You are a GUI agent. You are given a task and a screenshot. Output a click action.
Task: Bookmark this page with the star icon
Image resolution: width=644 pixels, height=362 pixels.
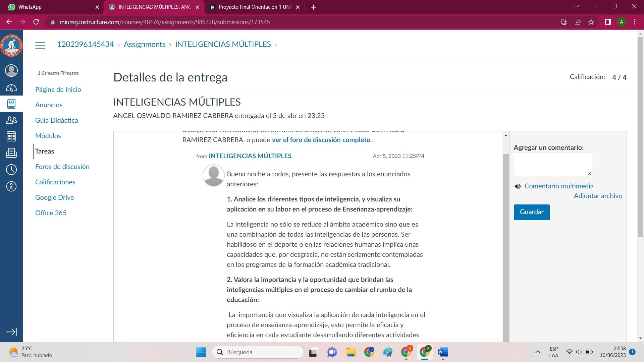click(591, 22)
